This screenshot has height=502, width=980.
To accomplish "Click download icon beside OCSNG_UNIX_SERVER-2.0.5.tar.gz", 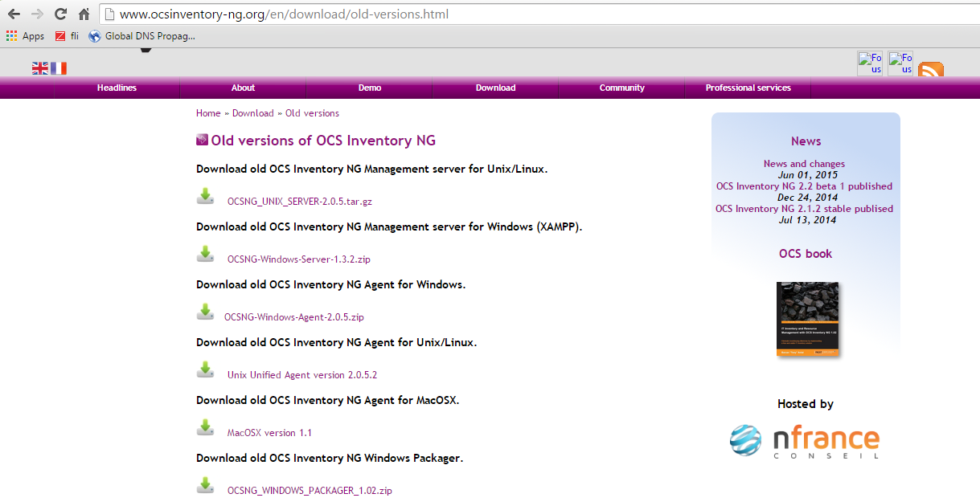I will (206, 197).
